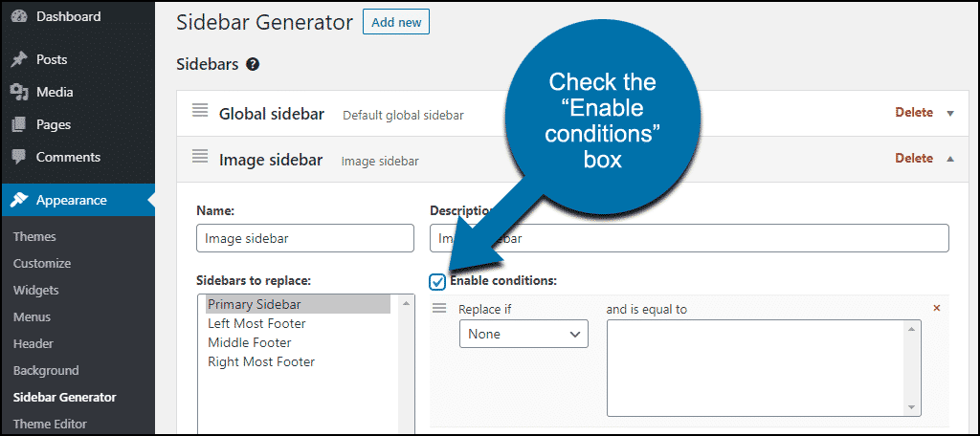Delete the Image sidebar
980x436 pixels.
914,159
